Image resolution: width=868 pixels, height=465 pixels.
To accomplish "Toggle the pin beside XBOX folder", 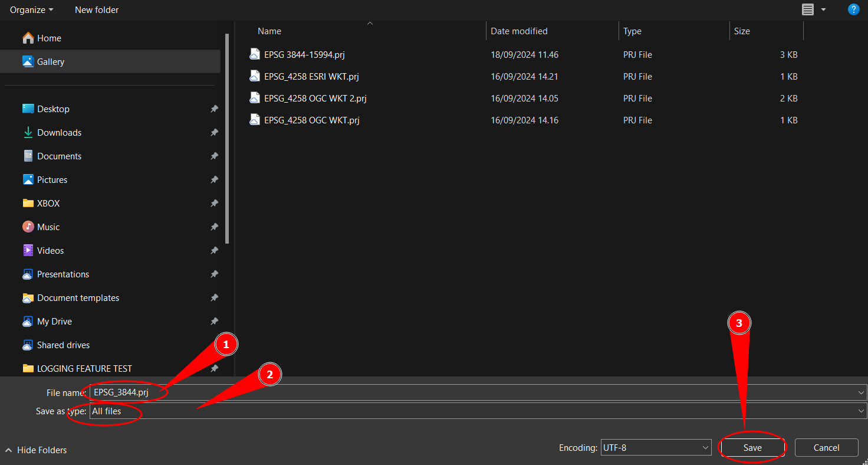I will (x=214, y=204).
